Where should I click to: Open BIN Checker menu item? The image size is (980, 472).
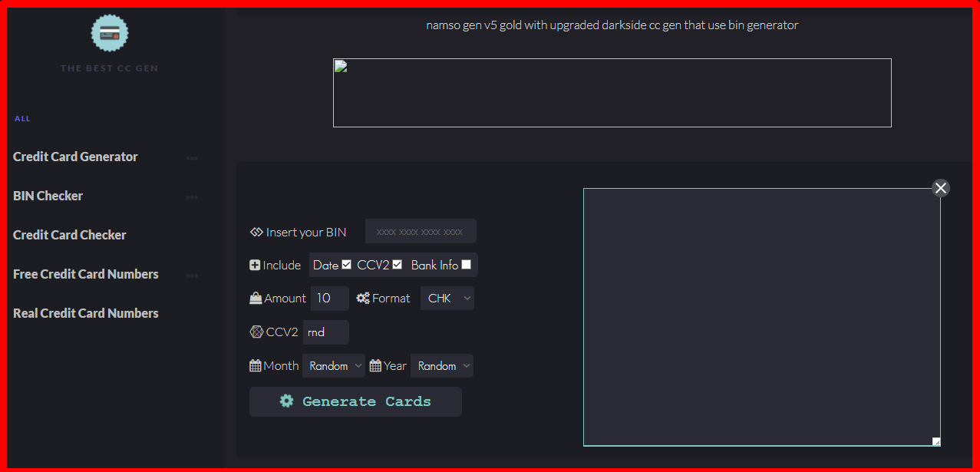48,196
